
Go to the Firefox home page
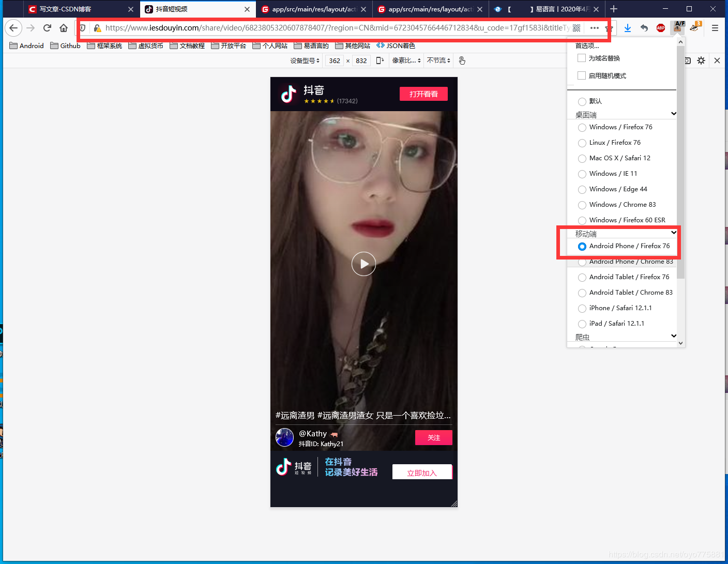(x=64, y=28)
